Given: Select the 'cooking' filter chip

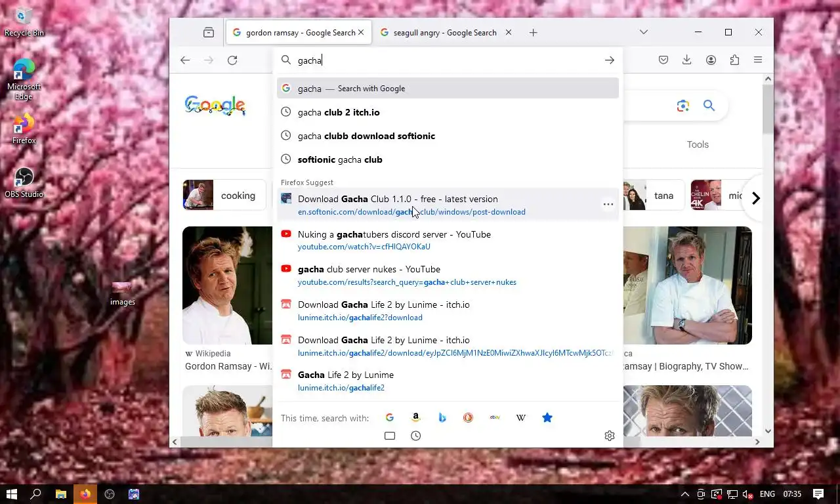Looking at the screenshot, I should click(225, 195).
